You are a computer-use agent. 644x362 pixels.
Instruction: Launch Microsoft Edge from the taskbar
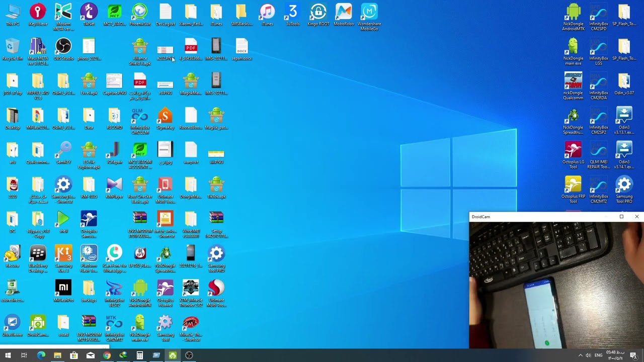tap(41, 355)
